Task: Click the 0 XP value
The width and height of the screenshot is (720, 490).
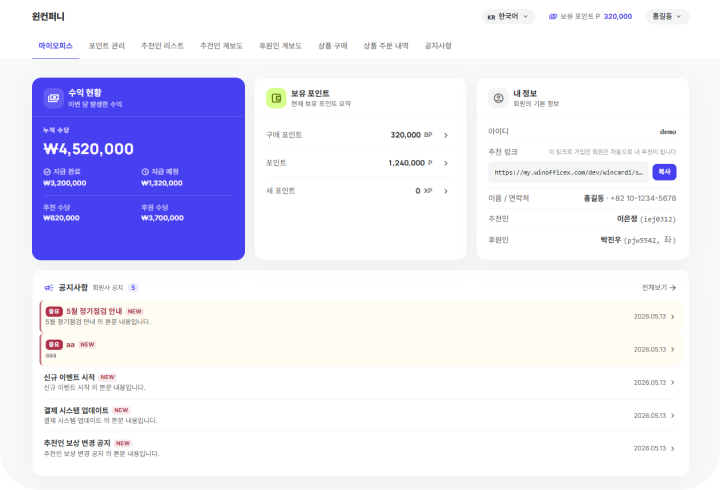Action: coord(423,191)
